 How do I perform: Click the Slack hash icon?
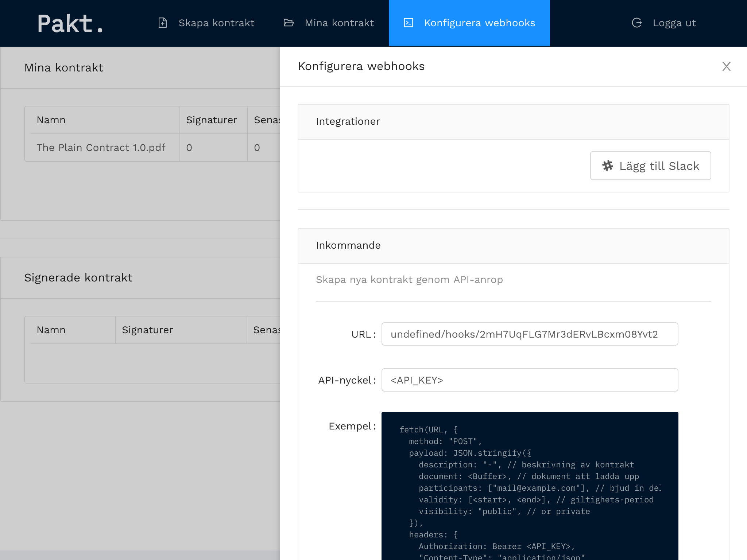pos(608,166)
